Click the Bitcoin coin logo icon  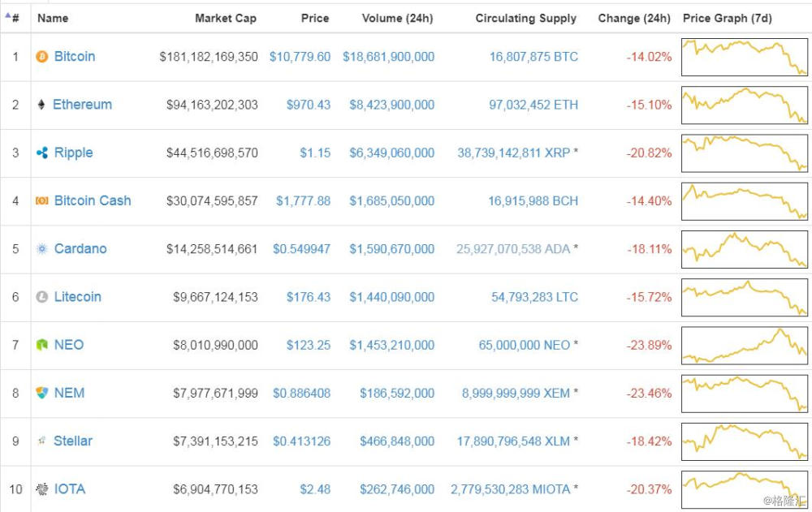[x=42, y=57]
